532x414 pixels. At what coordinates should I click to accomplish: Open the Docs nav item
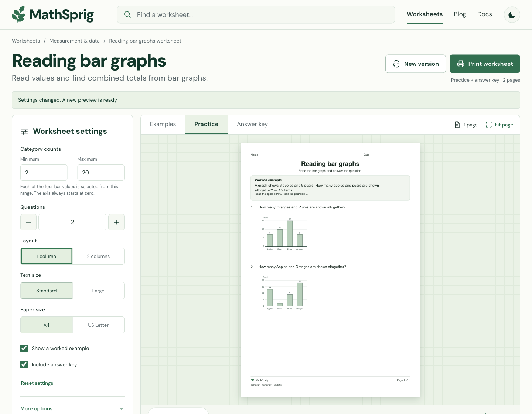pos(485,14)
